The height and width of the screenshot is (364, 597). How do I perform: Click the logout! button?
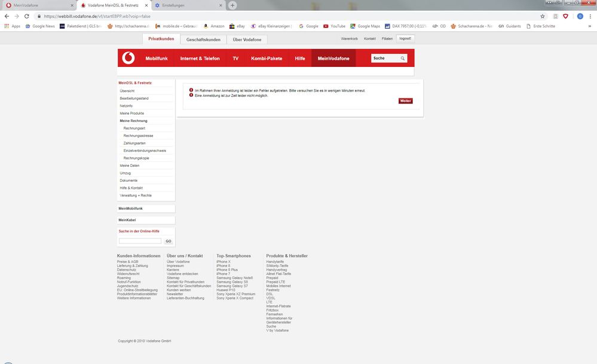(405, 38)
